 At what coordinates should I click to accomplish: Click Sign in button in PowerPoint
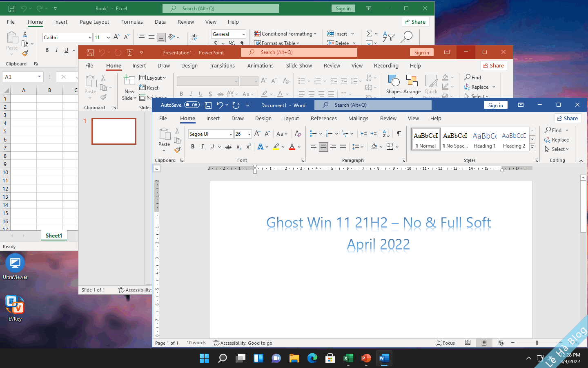pyautogui.click(x=422, y=52)
